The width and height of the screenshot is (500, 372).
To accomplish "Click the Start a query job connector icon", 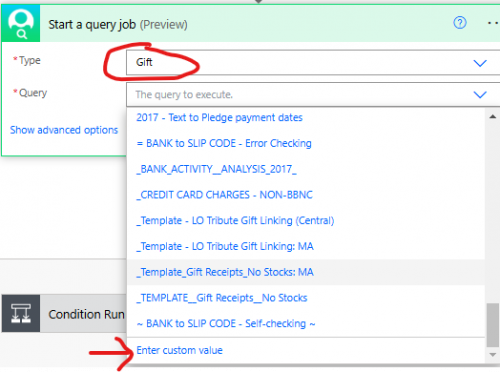I will 21,24.
